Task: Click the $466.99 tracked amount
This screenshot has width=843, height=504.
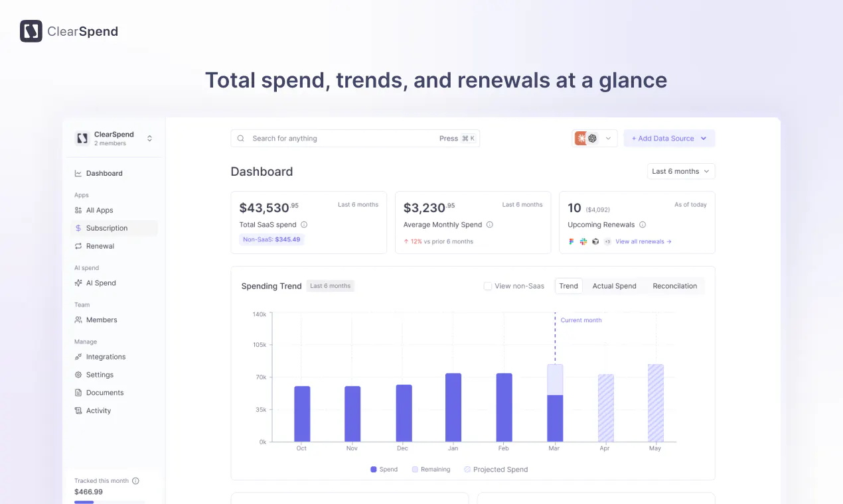Action: (88, 492)
